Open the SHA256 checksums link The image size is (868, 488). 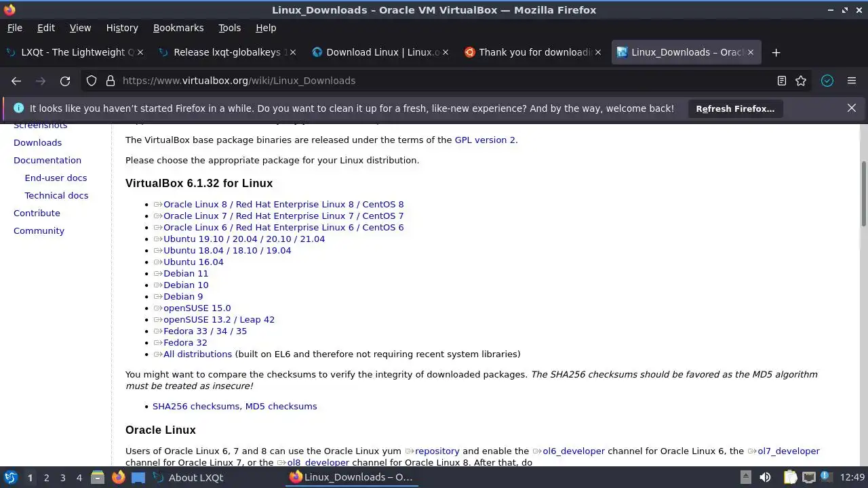pyautogui.click(x=196, y=406)
